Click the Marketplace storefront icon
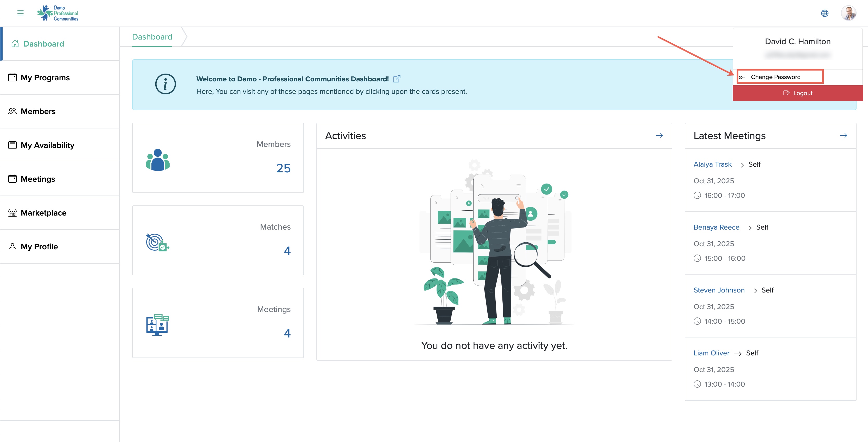This screenshot has height=442, width=868. pyautogui.click(x=12, y=212)
